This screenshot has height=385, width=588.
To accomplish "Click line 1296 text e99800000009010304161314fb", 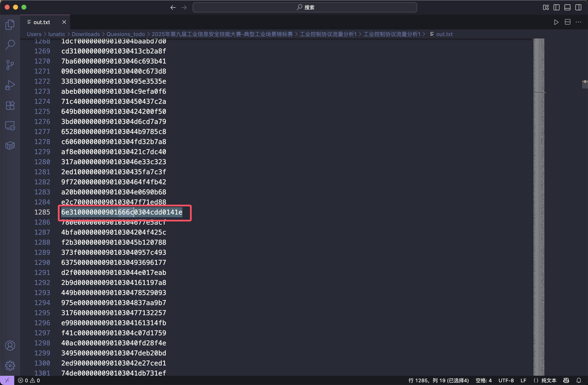I will (x=114, y=323).
